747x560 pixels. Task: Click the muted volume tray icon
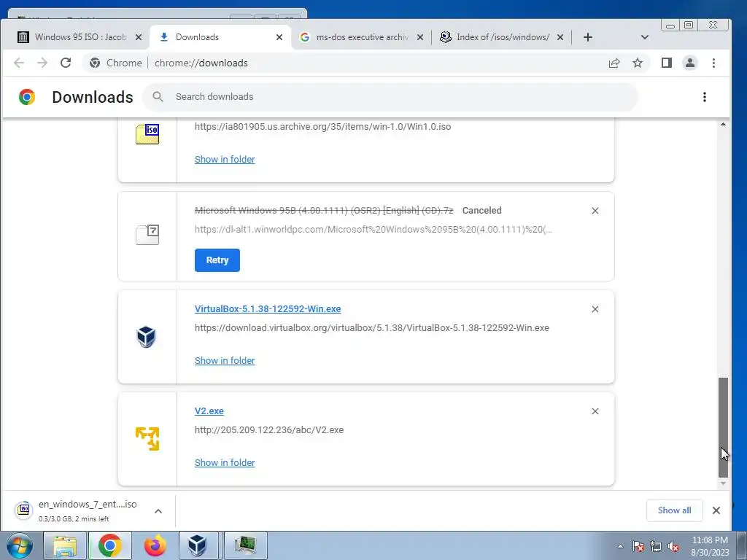point(673,546)
